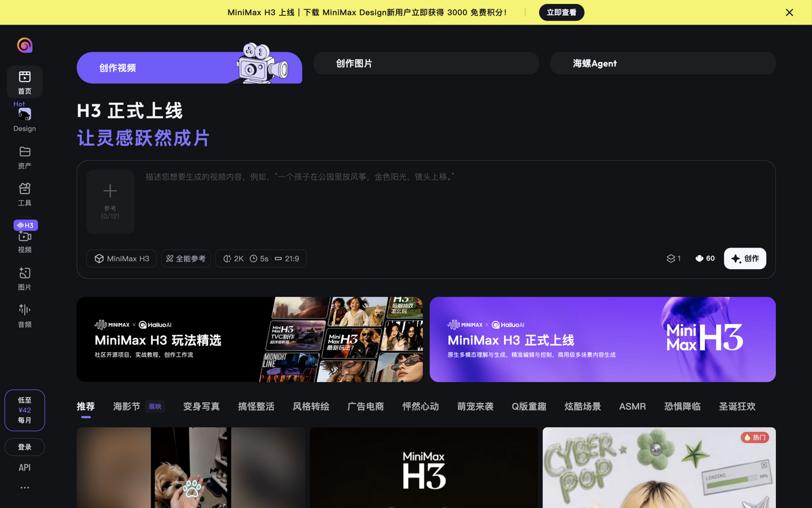Focus the video description prompt field
The width and height of the screenshot is (812, 508).
click(x=456, y=203)
